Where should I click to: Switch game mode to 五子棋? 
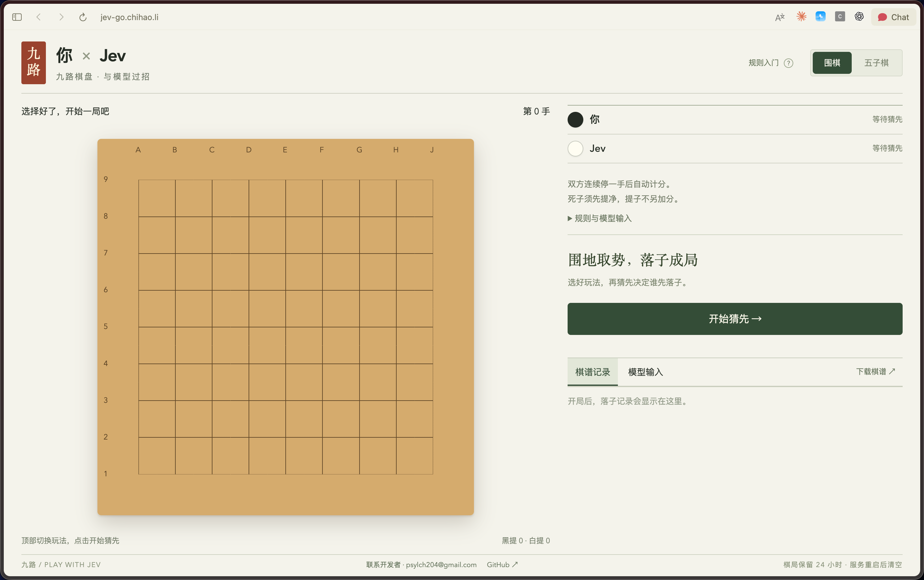(x=877, y=63)
